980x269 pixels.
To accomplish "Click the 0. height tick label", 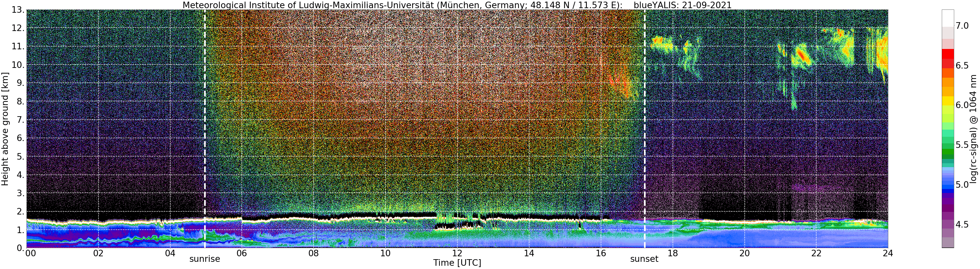I will (x=21, y=248).
